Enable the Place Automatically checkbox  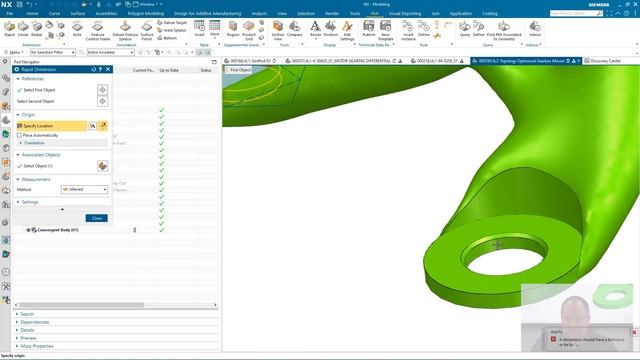(19, 135)
